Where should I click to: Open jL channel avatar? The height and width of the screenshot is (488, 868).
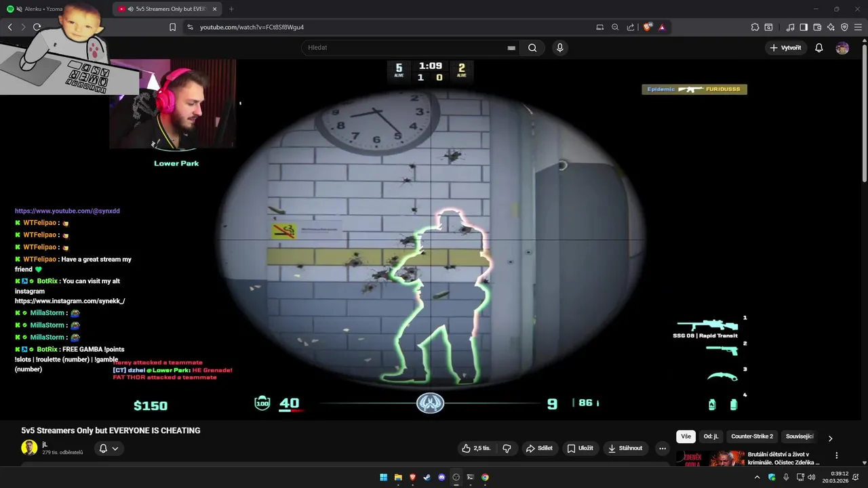pos(29,447)
